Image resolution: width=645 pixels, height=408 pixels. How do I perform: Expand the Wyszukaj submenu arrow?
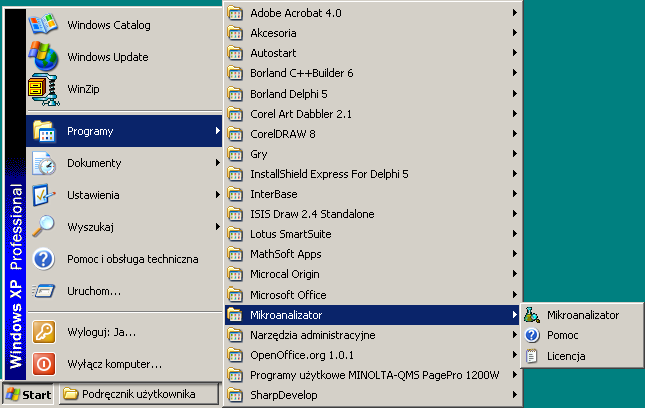coord(217,227)
